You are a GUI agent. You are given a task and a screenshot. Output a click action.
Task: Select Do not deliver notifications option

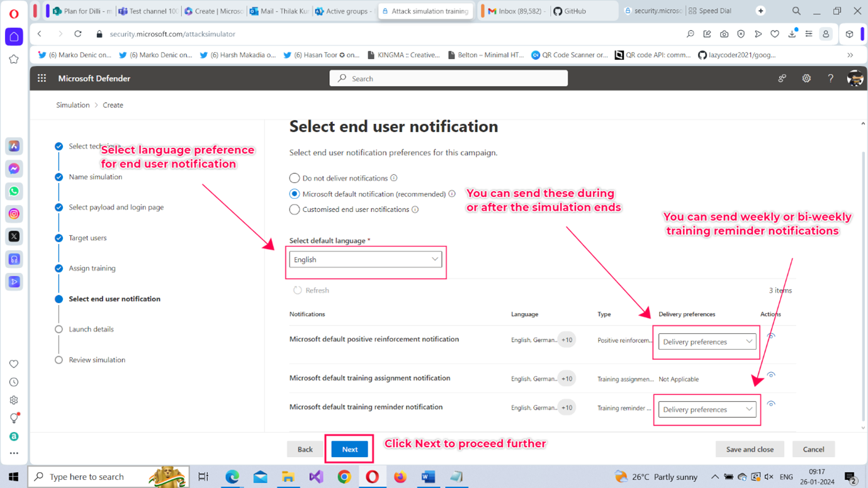tap(295, 178)
